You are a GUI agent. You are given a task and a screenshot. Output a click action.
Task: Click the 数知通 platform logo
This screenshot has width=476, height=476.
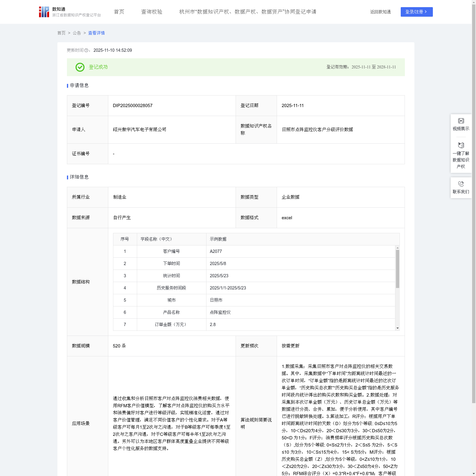[70, 12]
